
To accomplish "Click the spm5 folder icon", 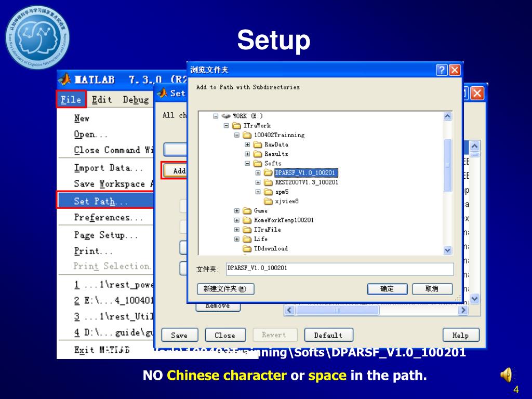I will tap(269, 192).
